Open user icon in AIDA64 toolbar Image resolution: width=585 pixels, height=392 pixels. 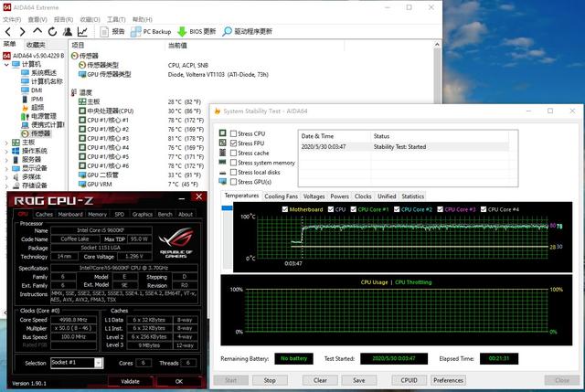68,32
